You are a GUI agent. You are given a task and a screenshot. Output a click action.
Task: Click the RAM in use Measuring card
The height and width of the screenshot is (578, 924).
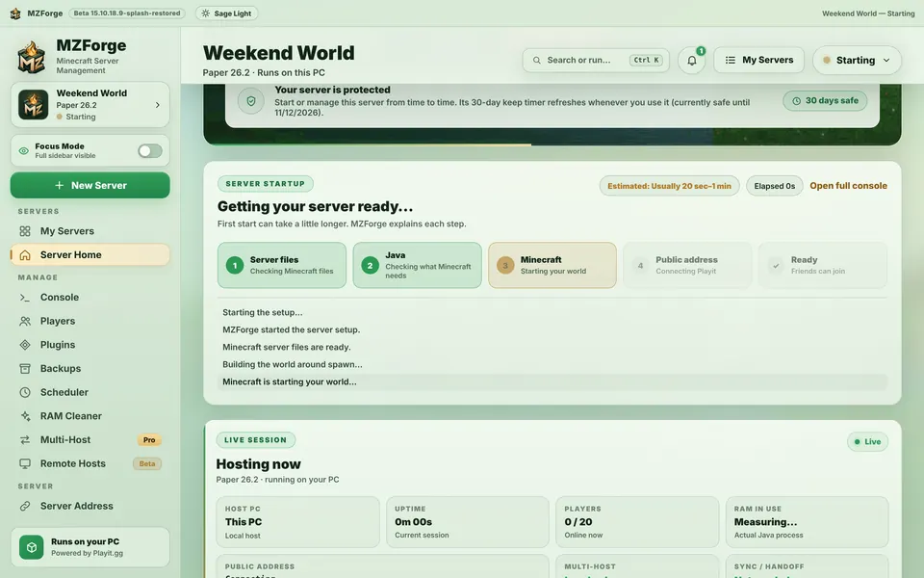click(x=807, y=522)
